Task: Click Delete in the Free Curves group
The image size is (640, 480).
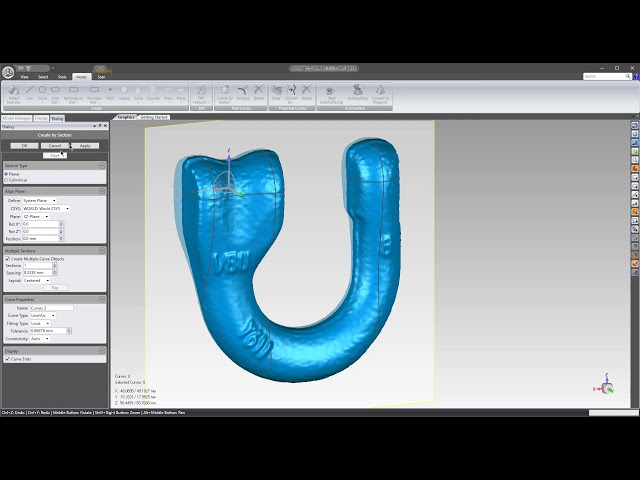Action: tap(259, 93)
